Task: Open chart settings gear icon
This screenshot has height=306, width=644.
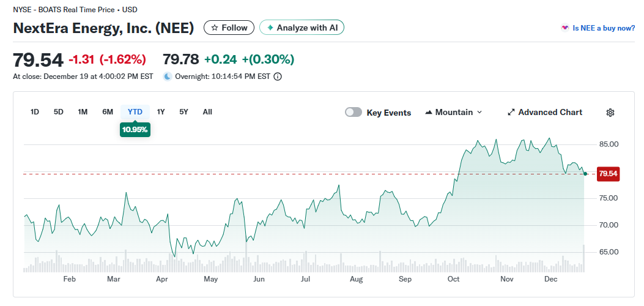Action: point(610,113)
